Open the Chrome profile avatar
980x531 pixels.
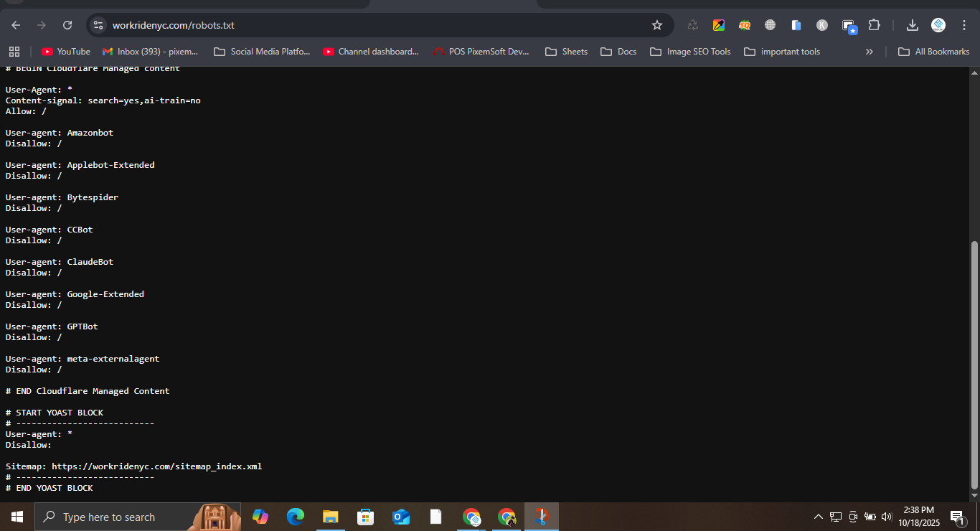tap(938, 25)
